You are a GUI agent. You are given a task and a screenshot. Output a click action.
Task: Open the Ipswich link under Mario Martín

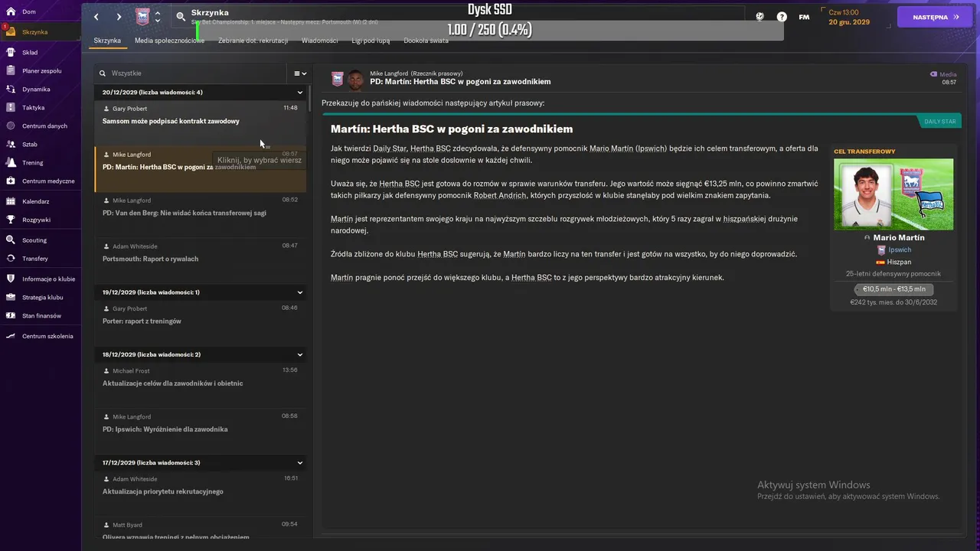900,250
